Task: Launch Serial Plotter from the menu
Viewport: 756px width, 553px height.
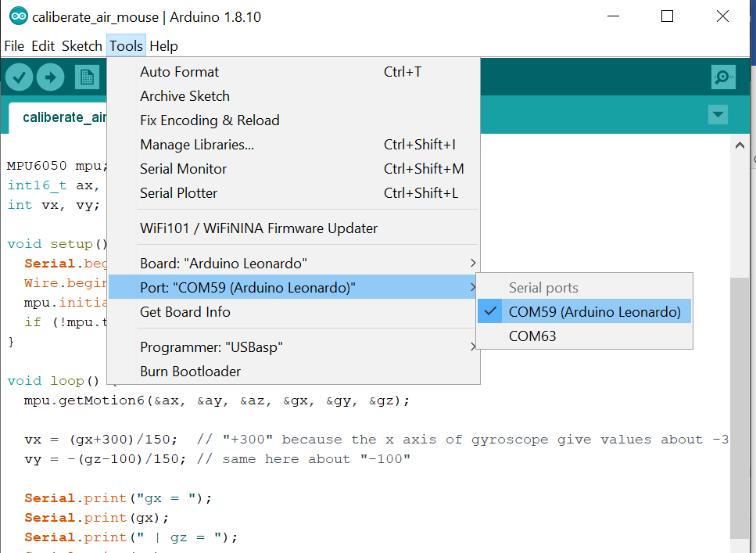Action: 294,193
